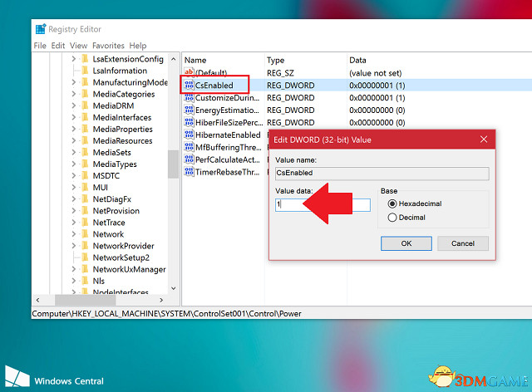
Task: Click the Value data text field
Action: [323, 204]
